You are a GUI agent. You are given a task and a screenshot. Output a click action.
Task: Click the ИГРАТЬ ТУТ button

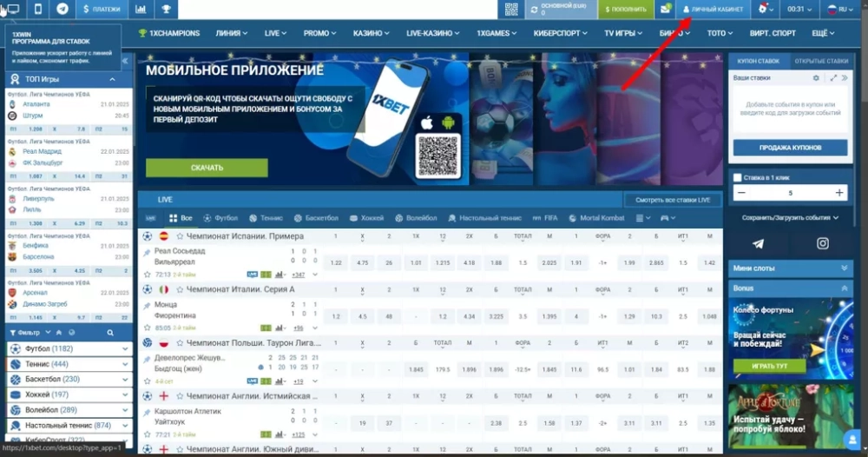(x=769, y=366)
